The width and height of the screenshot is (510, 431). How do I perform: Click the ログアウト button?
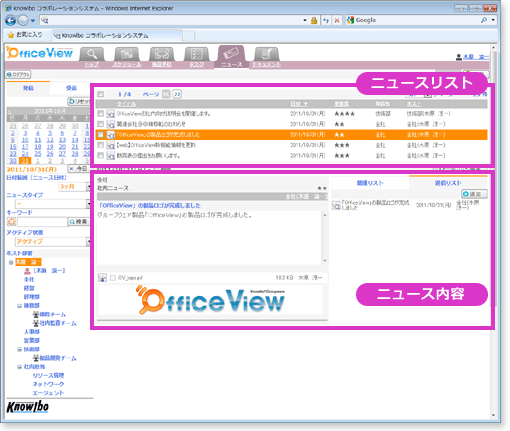[x=18, y=74]
